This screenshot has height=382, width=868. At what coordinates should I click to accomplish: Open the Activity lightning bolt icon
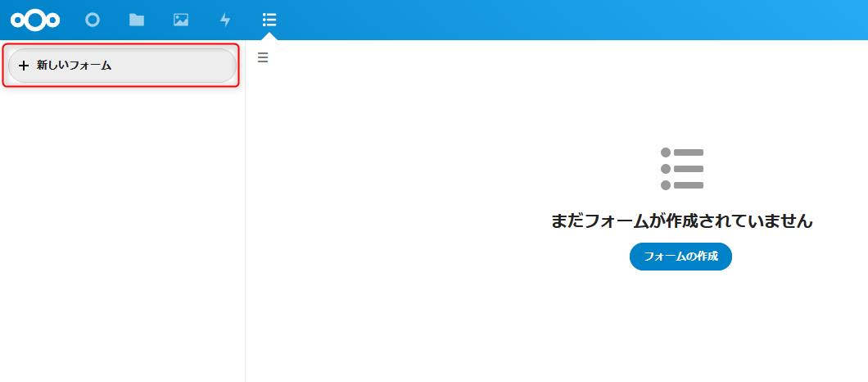(x=224, y=20)
